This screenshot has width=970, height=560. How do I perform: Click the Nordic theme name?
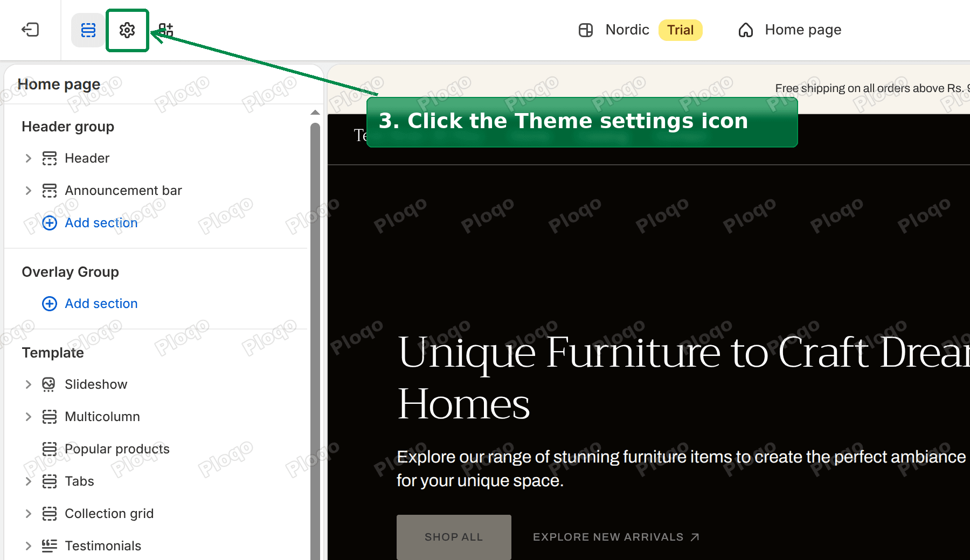[627, 30]
